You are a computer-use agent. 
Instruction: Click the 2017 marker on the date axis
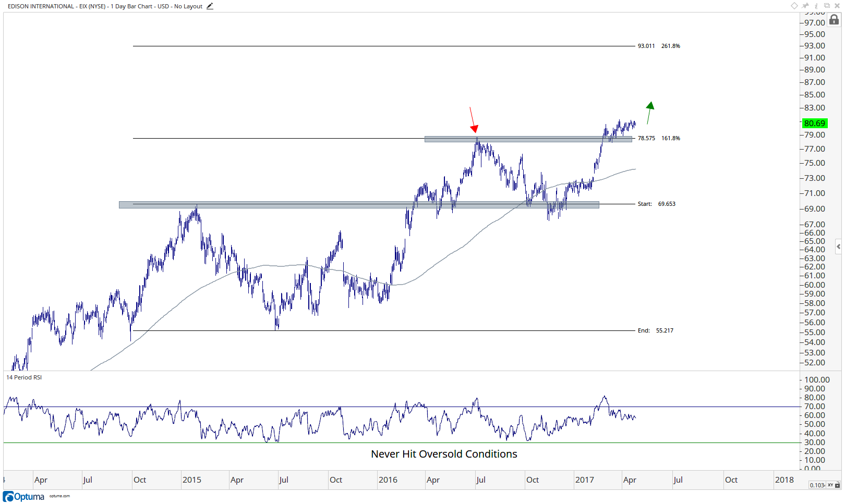tap(584, 480)
